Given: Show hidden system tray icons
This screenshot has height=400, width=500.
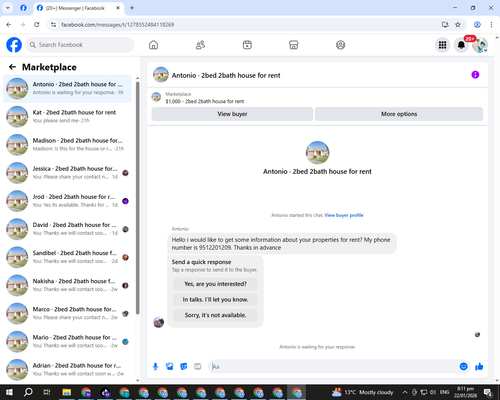Looking at the screenshot, I should (x=405, y=392).
